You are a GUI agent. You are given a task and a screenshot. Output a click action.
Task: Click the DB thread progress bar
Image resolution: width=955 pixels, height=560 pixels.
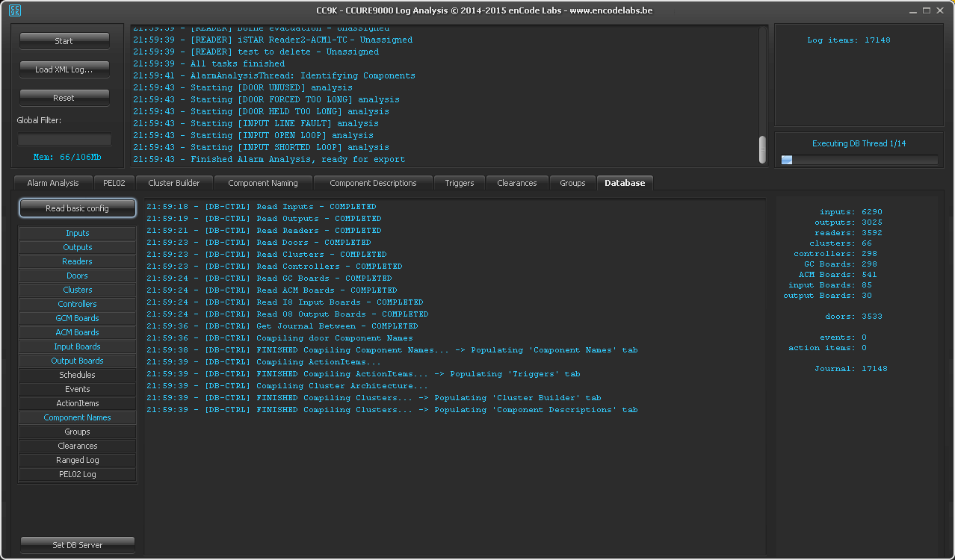tap(859, 159)
